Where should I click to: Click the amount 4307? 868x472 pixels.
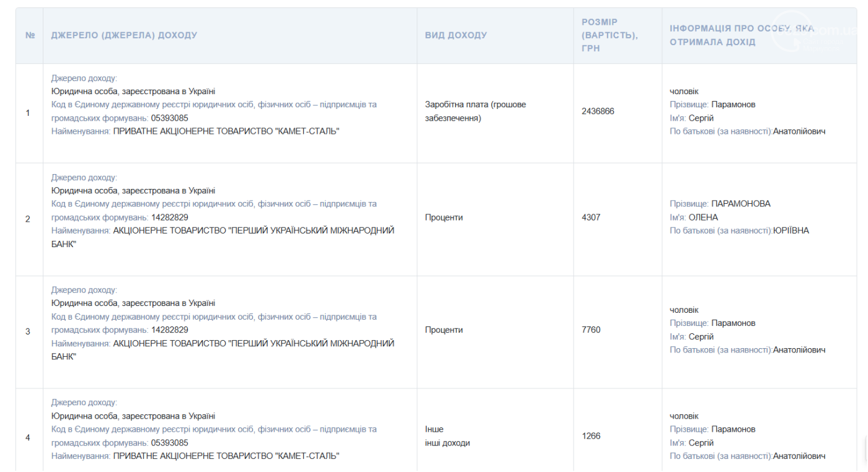point(591,217)
